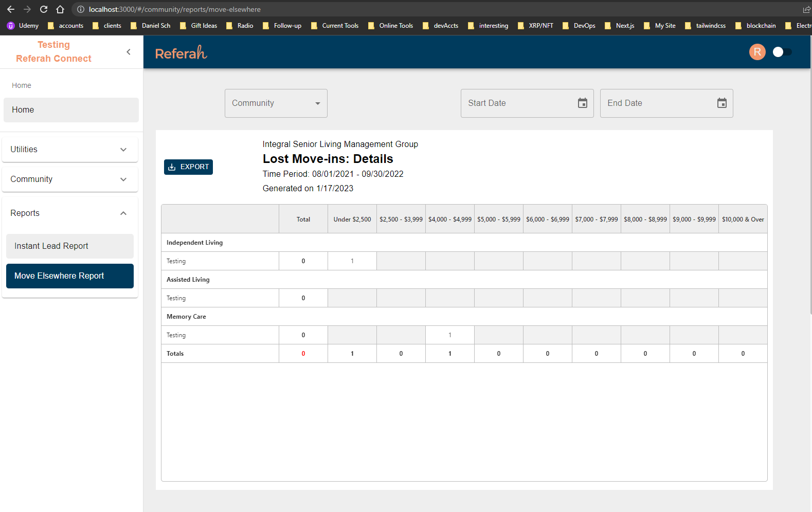The image size is (812, 512).
Task: Expand the Community sidebar section
Action: tap(70, 179)
